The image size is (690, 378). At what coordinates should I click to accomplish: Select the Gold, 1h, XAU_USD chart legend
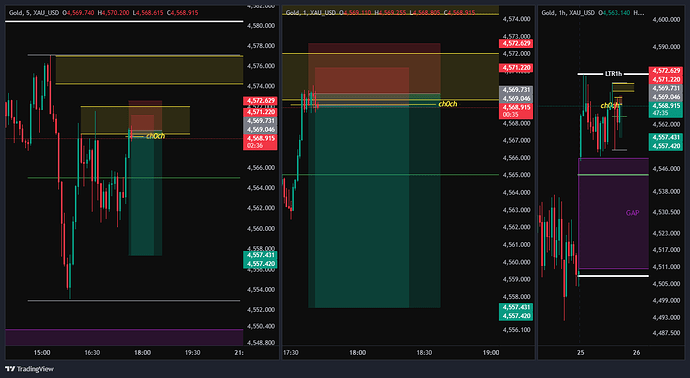592,13
